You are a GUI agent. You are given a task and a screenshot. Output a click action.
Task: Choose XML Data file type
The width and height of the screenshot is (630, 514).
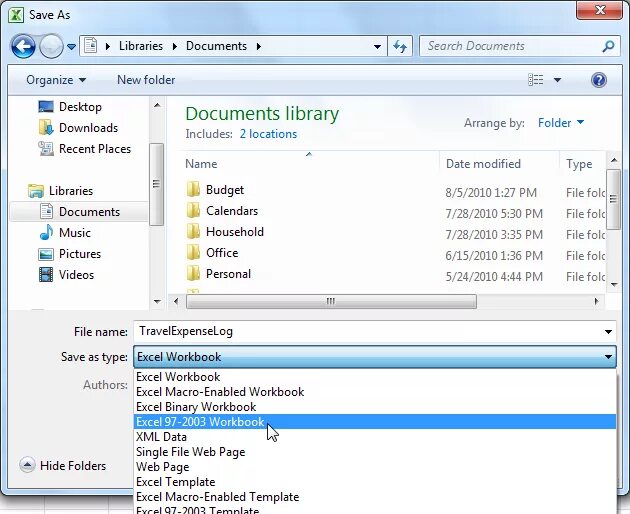[374, 437]
